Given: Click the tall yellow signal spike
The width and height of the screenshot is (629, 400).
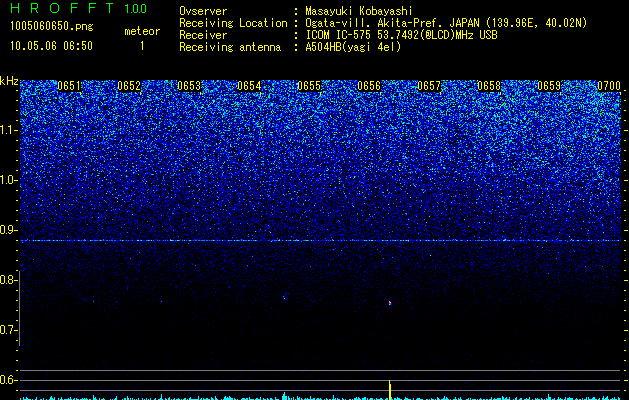Looking at the screenshot, I should pyautogui.click(x=390, y=390).
